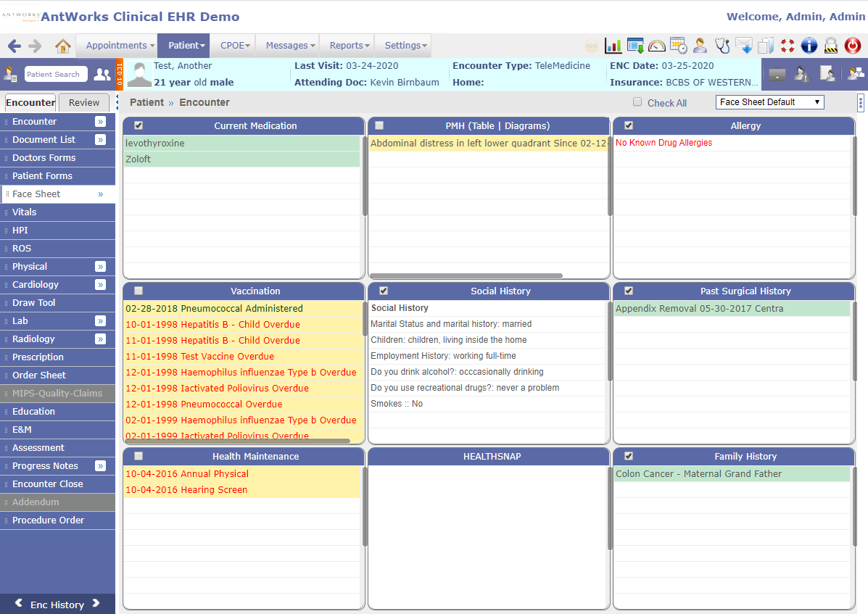The image size is (868, 614).
Task: Open the calendar clock scheduler icon
Action: tap(678, 46)
